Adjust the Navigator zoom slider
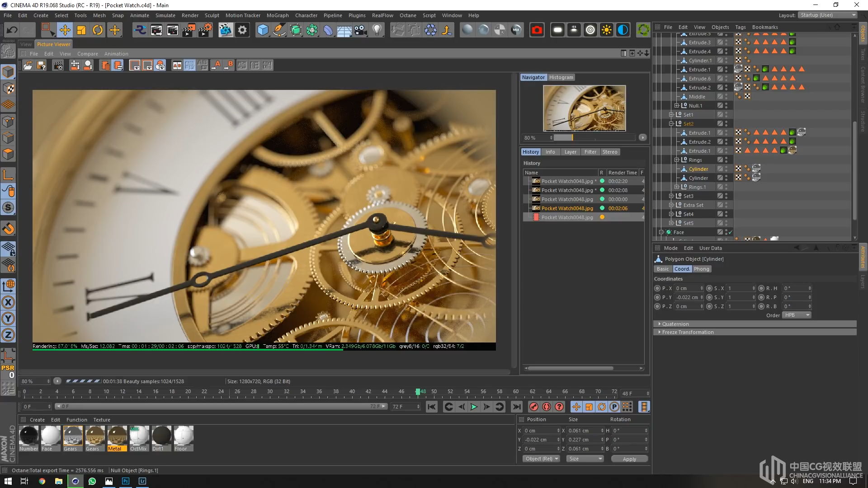Image resolution: width=868 pixels, height=488 pixels. 594,137
